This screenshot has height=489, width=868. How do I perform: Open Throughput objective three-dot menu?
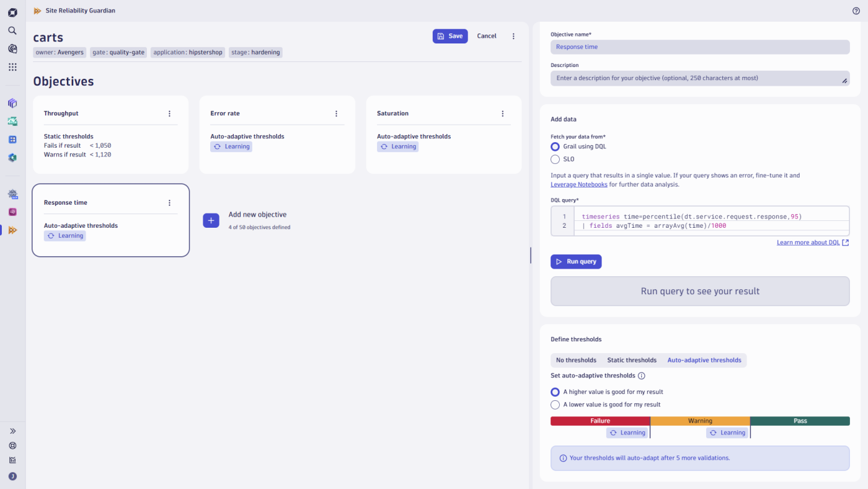(x=169, y=114)
